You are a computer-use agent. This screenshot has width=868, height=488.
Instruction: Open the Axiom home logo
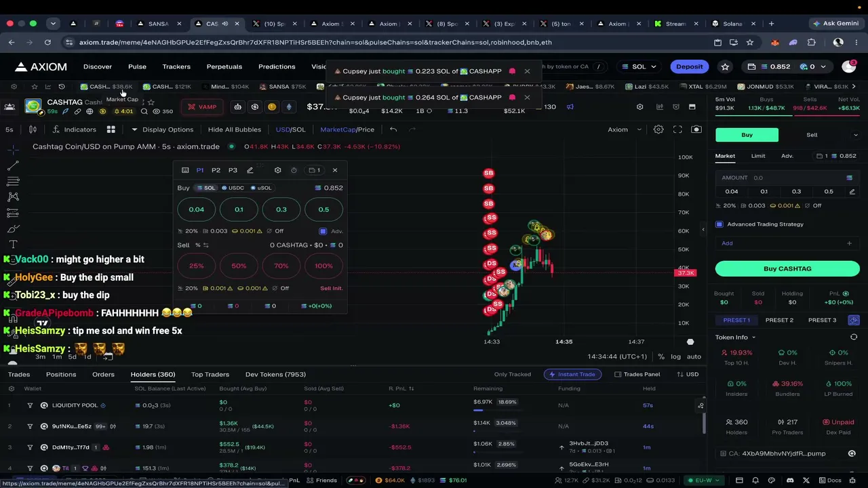41,66
